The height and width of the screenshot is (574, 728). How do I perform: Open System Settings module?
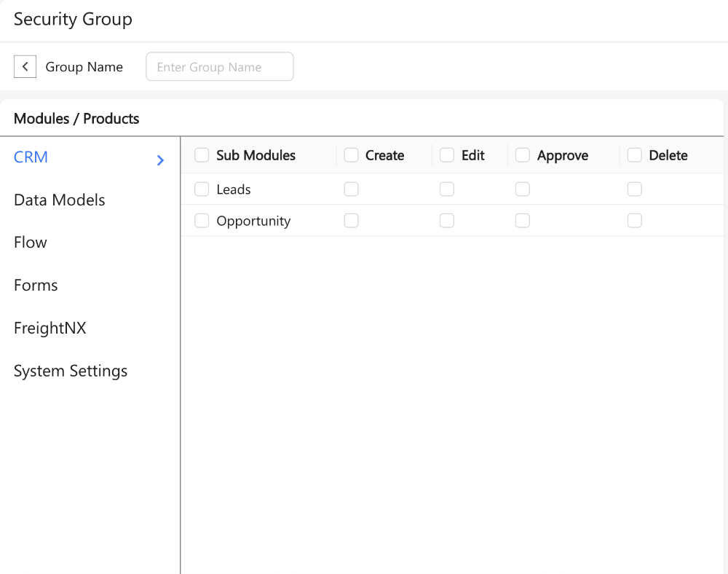(x=71, y=371)
